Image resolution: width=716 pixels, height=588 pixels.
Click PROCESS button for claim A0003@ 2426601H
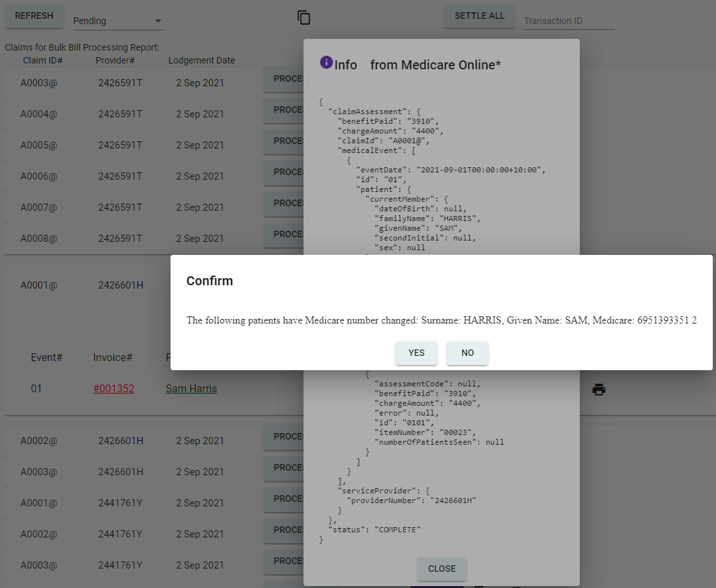pyautogui.click(x=283, y=468)
